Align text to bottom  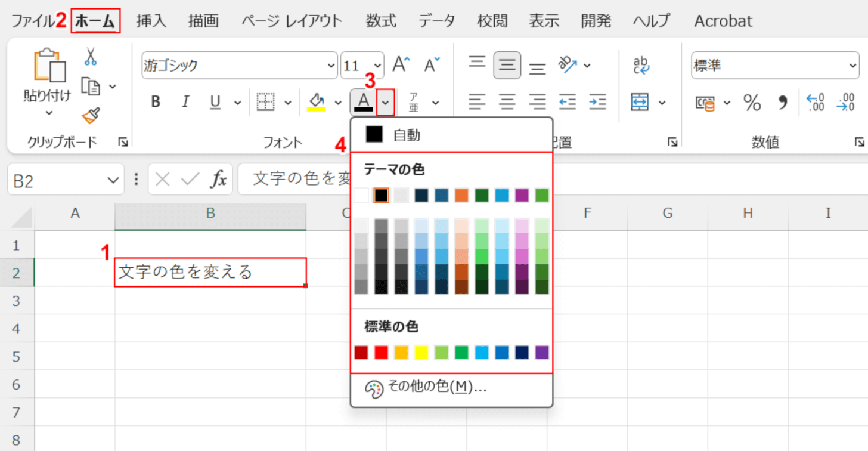538,67
